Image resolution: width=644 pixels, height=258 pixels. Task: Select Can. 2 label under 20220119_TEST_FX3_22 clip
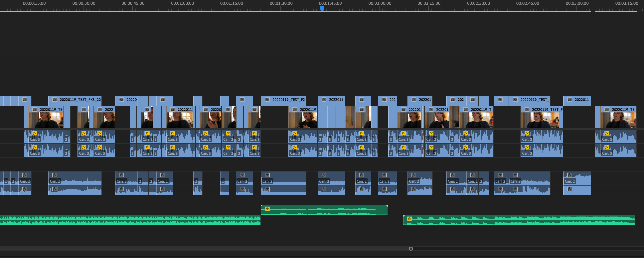pos(55,181)
